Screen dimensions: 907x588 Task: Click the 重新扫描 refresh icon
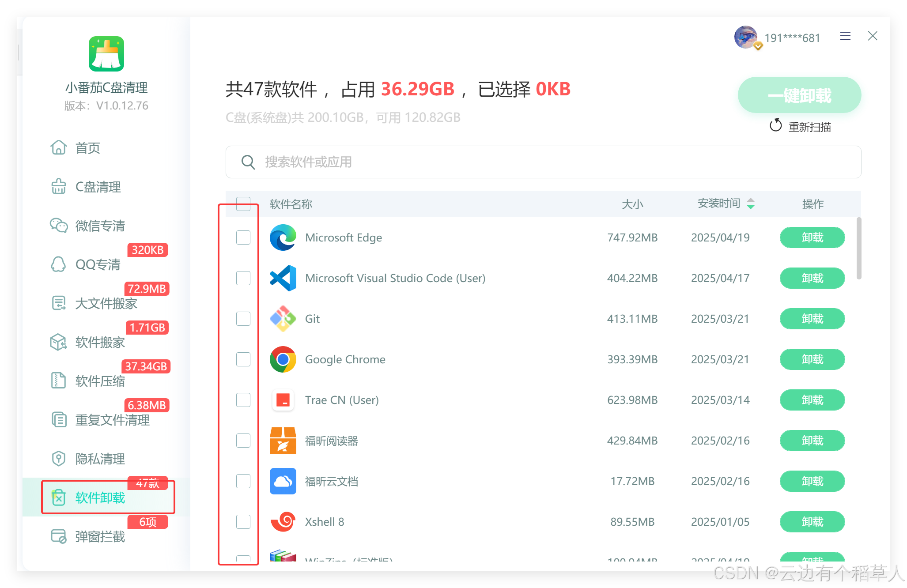click(775, 126)
